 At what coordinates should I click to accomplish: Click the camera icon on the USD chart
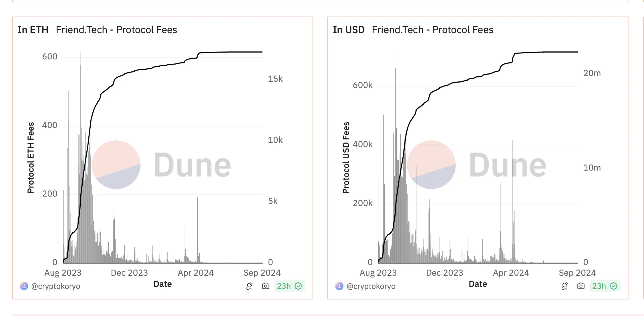(x=581, y=286)
